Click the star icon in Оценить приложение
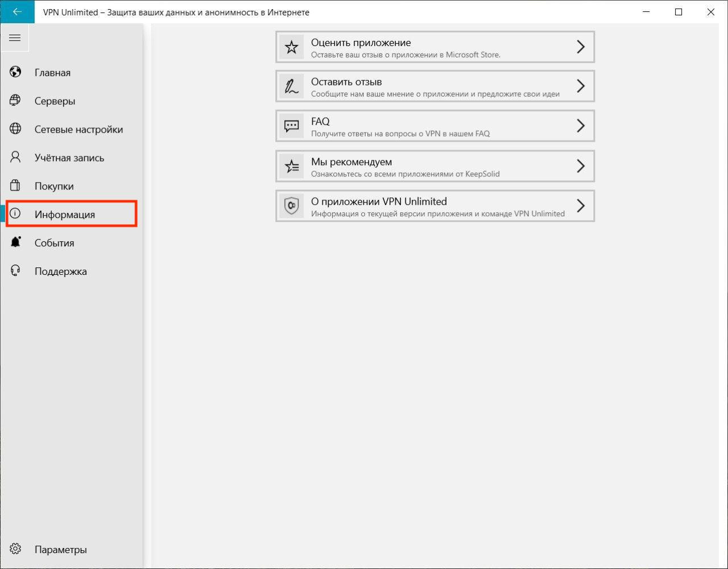Image resolution: width=728 pixels, height=569 pixels. [292, 47]
